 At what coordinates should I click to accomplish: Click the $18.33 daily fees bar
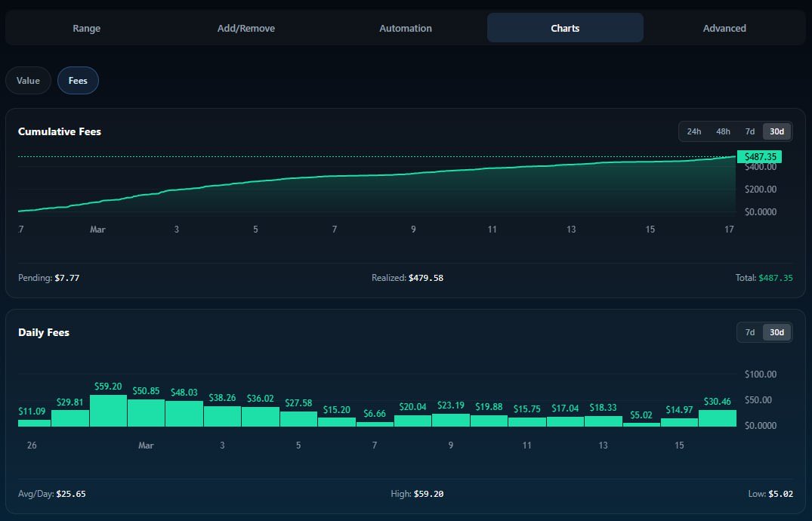(604, 421)
